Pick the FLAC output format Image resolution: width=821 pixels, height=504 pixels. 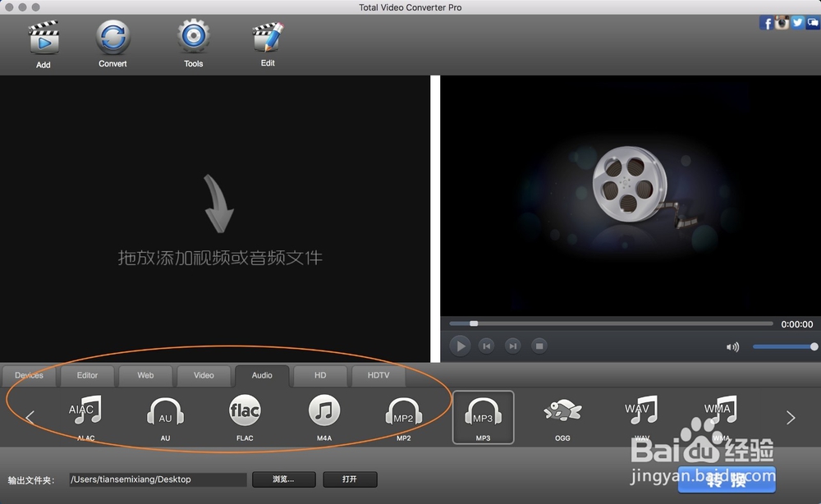245,417
